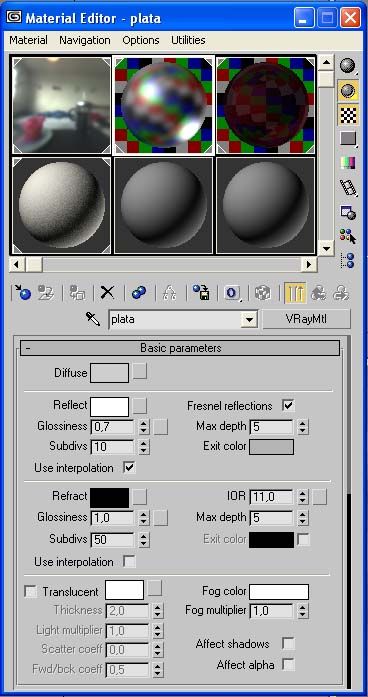Click the Fog color swatch

[279, 592]
